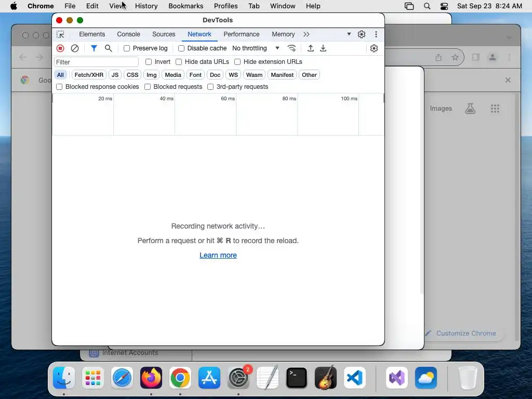The height and width of the screenshot is (399, 532).
Task: Filter requests by Manifest type
Action: [282, 75]
